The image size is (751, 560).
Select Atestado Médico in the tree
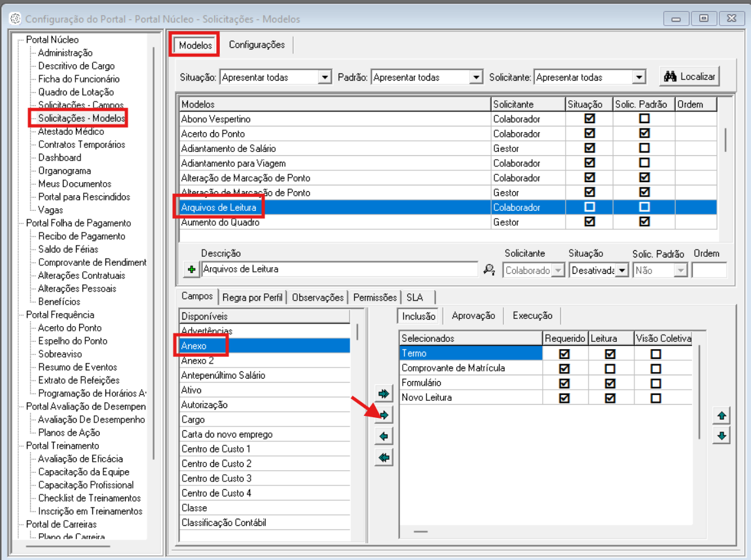[x=71, y=132]
